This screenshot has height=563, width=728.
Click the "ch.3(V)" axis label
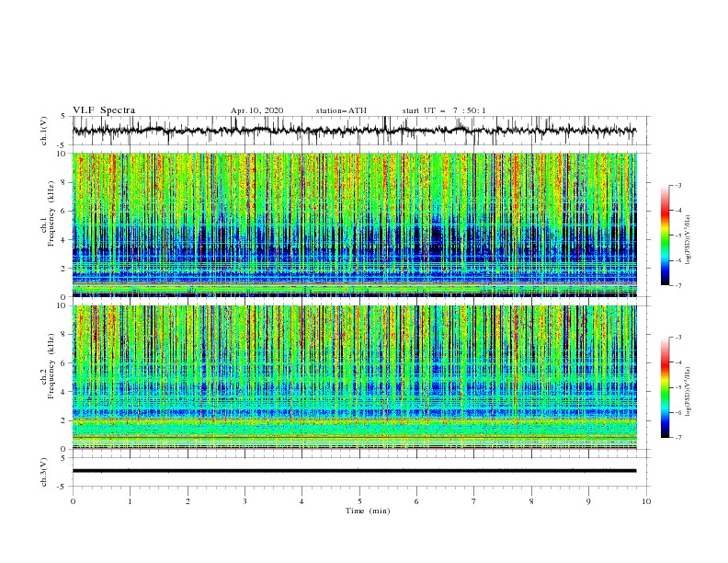(44, 472)
